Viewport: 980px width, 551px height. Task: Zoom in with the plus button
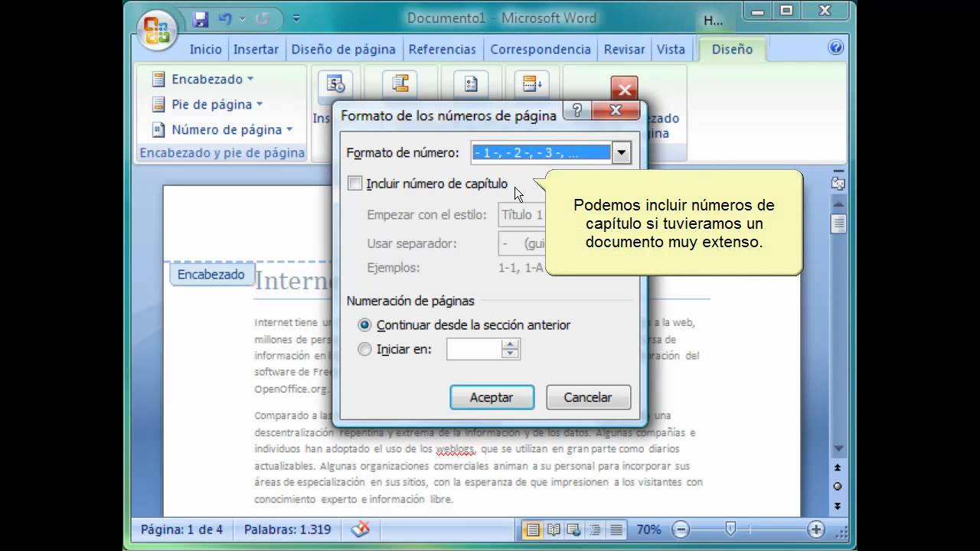point(816,529)
